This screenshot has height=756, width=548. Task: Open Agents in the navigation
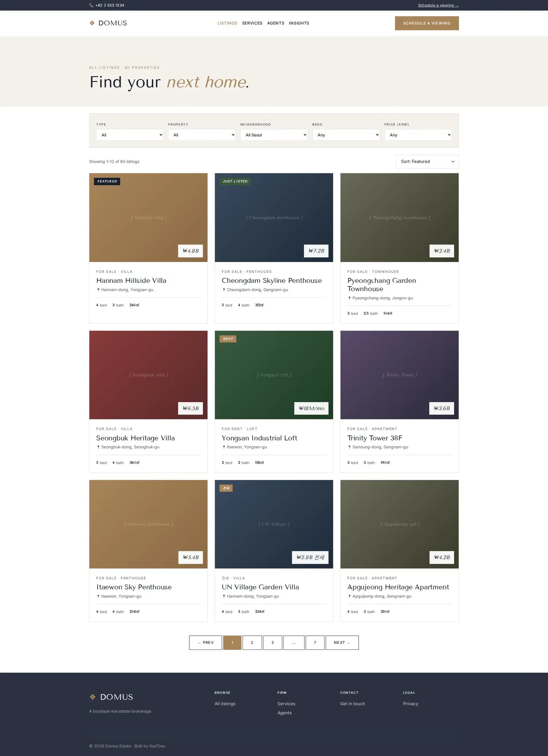click(x=276, y=23)
